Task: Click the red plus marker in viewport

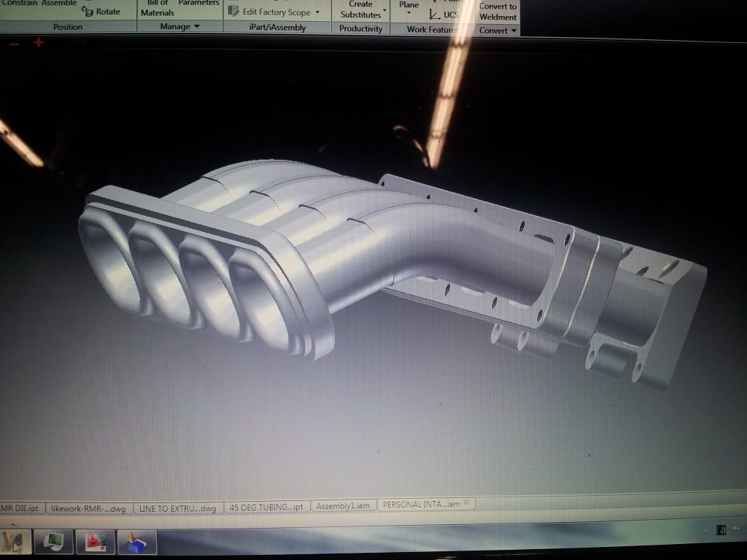Action: (x=39, y=42)
